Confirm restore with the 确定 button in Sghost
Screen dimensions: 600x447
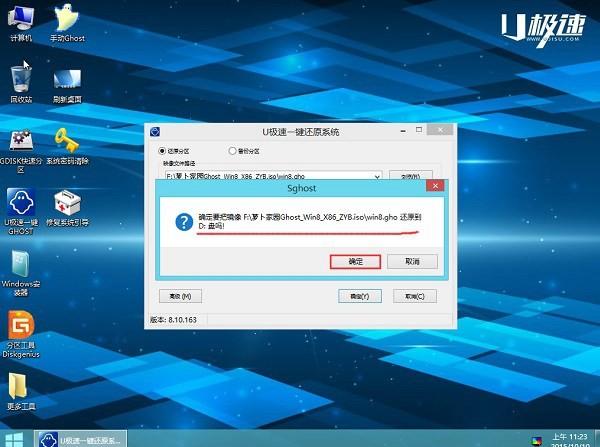355,262
